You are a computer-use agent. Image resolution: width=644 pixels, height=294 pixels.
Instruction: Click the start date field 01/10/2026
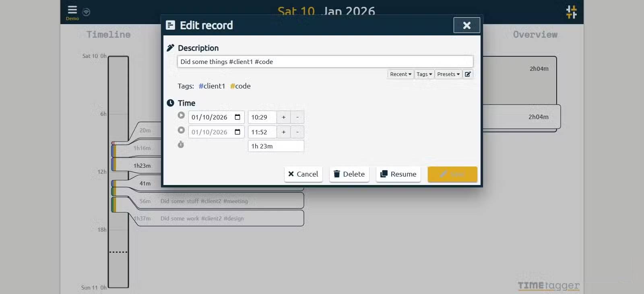point(216,117)
